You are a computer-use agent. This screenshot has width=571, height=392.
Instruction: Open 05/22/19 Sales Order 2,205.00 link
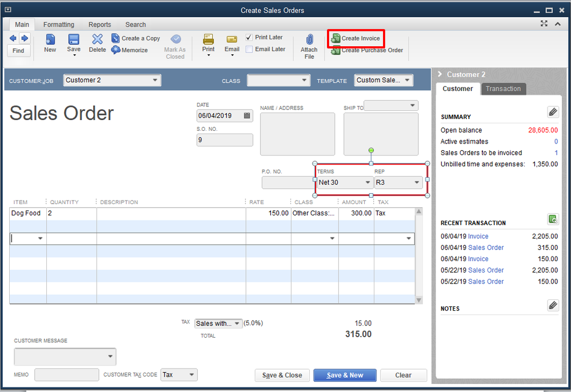(x=486, y=270)
